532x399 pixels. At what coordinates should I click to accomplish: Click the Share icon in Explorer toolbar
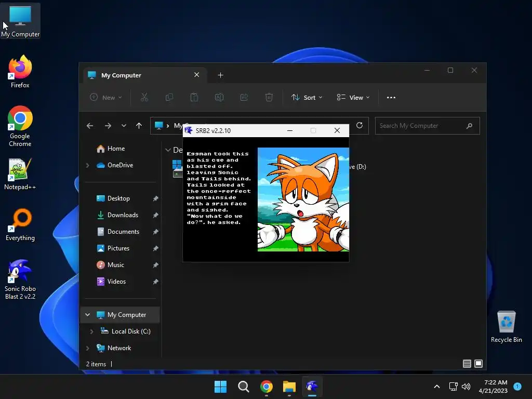244,97
